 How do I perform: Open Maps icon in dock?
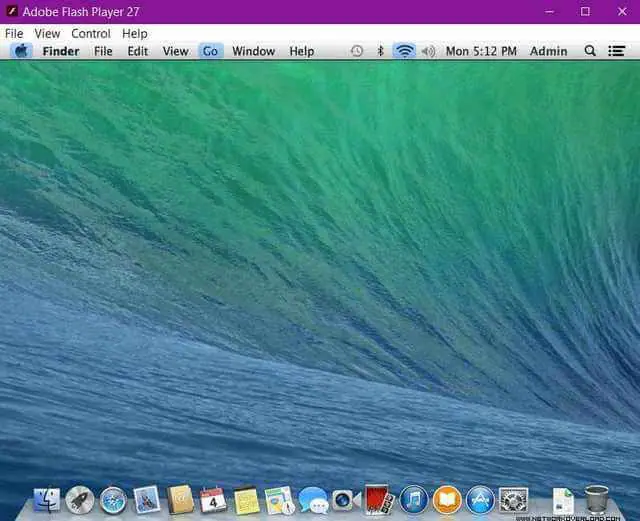[280, 500]
